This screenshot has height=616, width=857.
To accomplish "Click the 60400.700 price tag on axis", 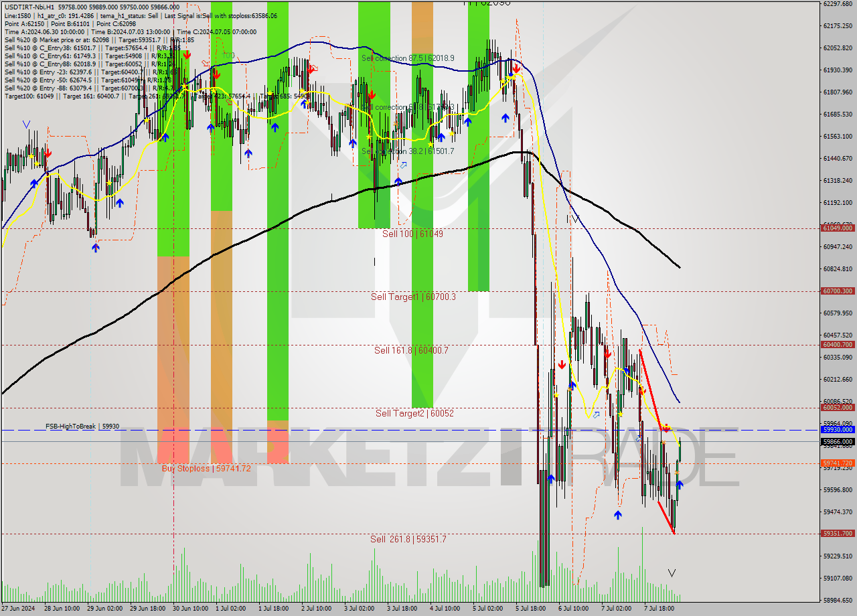I will [837, 344].
